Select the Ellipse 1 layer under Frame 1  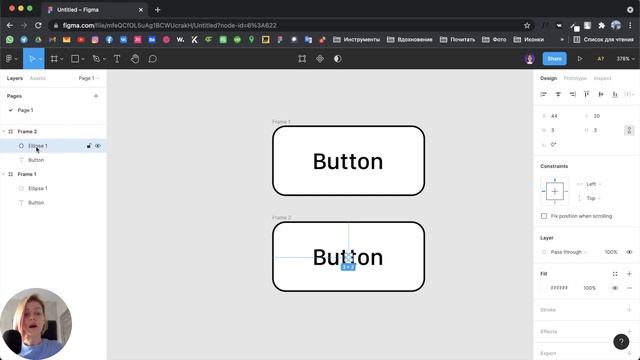click(x=38, y=189)
